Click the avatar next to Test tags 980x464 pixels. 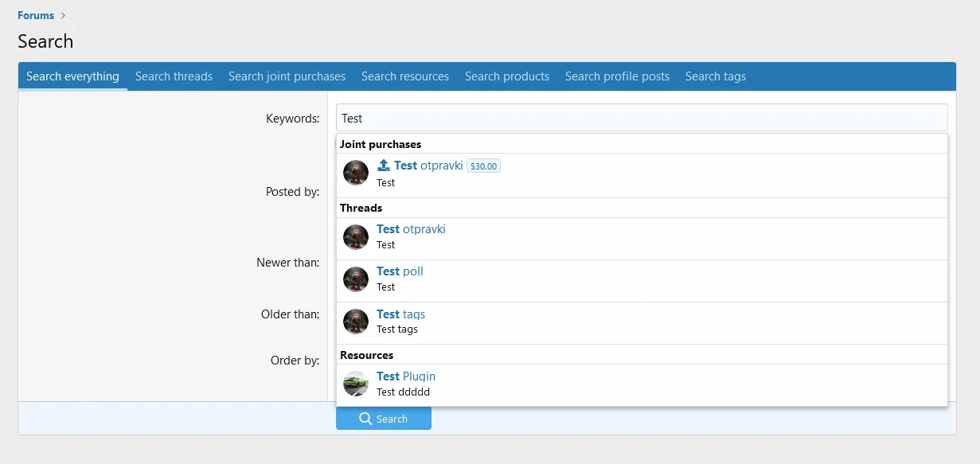point(356,322)
